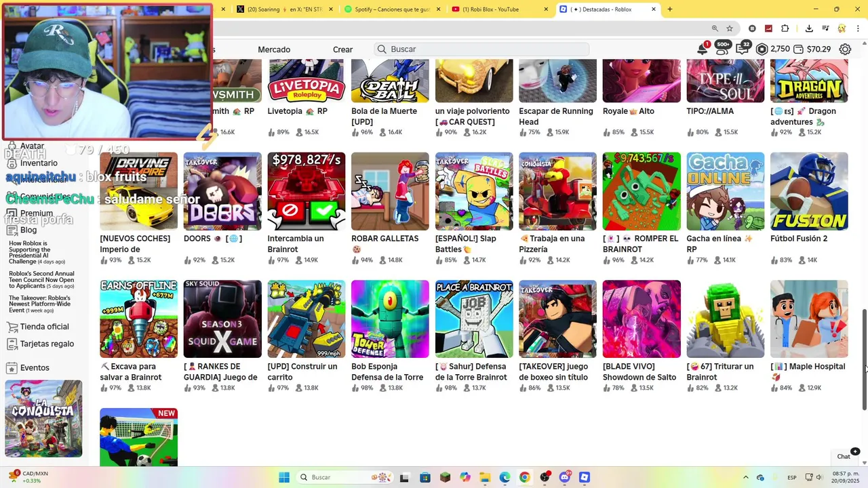This screenshot has height=488, width=868.
Task: Open the wallet balance $70.29
Action: pyautogui.click(x=812, y=49)
